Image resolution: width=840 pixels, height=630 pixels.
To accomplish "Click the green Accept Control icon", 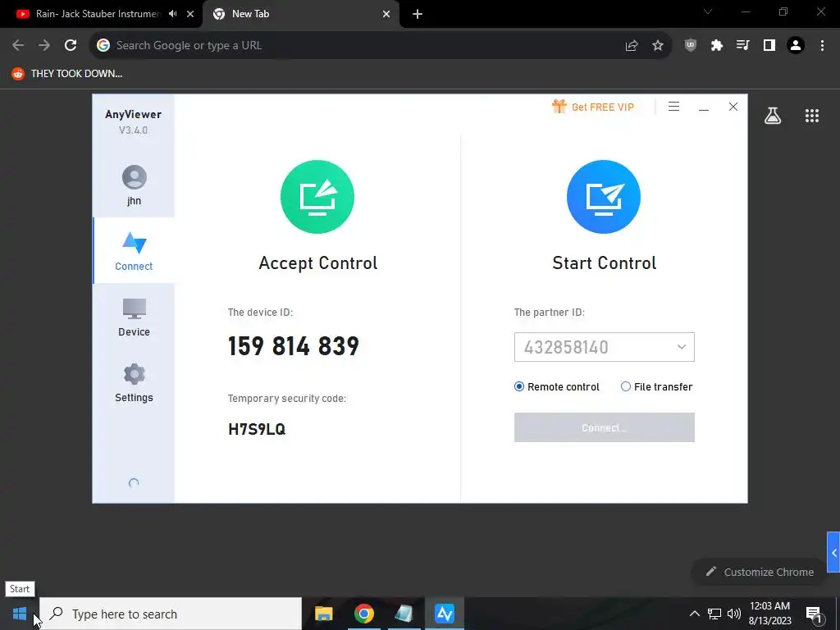I will tap(317, 197).
